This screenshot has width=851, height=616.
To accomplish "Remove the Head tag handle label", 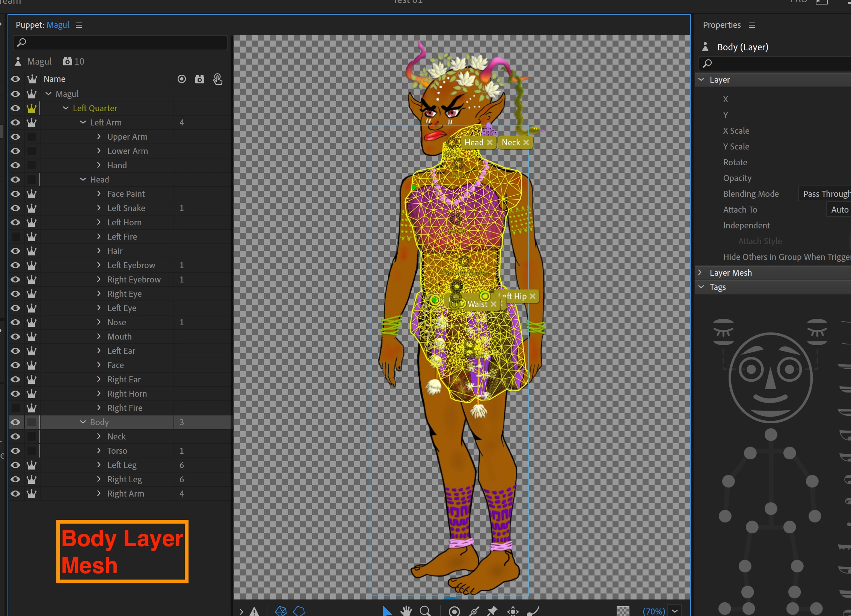I will pos(489,142).
